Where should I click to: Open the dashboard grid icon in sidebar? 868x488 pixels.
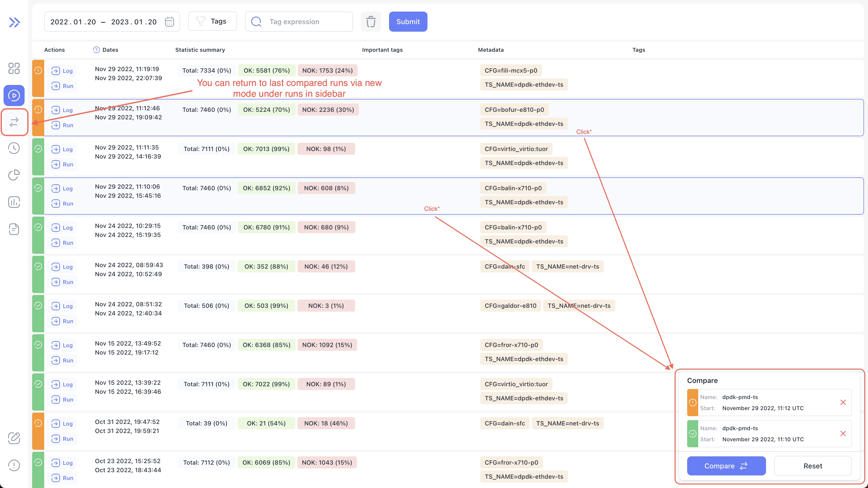pyautogui.click(x=14, y=68)
